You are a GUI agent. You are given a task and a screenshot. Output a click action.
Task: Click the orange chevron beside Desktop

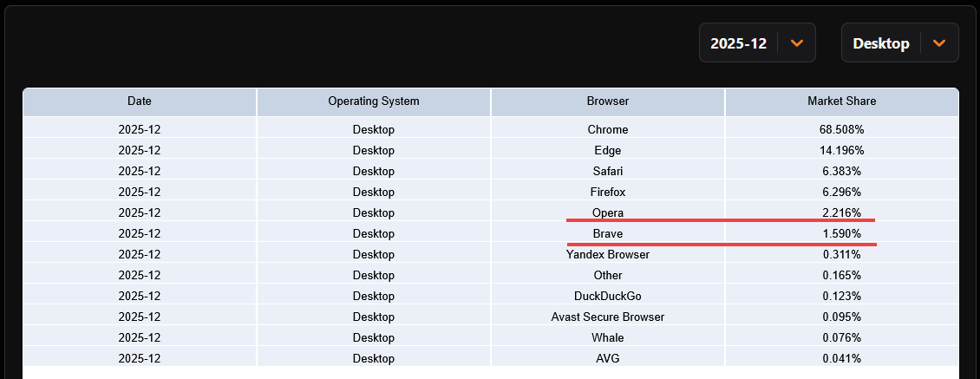pyautogui.click(x=938, y=43)
